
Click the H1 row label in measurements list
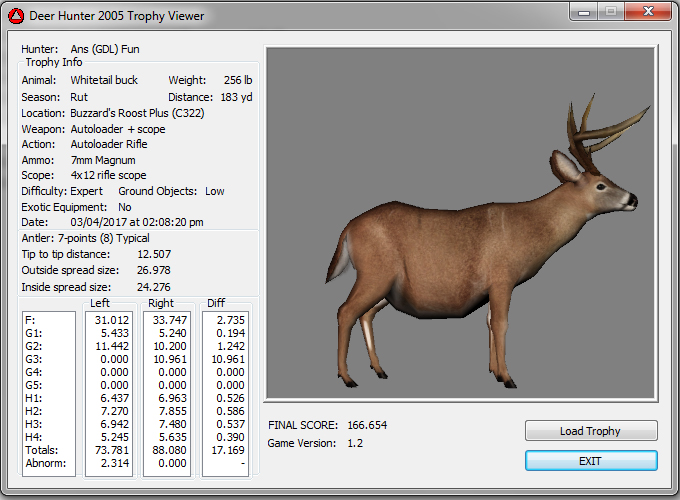tap(33, 398)
